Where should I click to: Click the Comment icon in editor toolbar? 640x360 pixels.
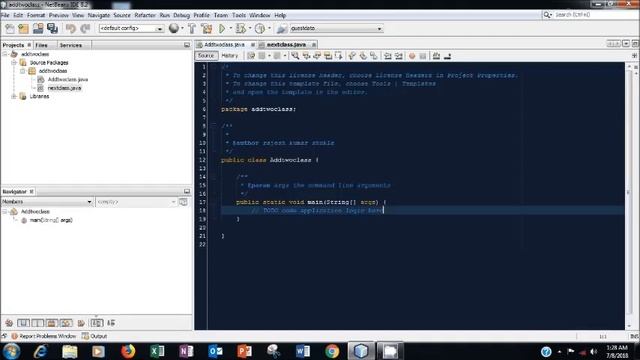tap(436, 56)
